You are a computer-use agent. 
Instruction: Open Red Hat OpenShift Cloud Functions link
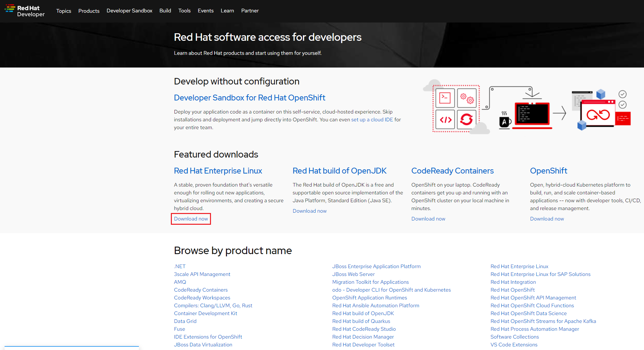point(532,306)
